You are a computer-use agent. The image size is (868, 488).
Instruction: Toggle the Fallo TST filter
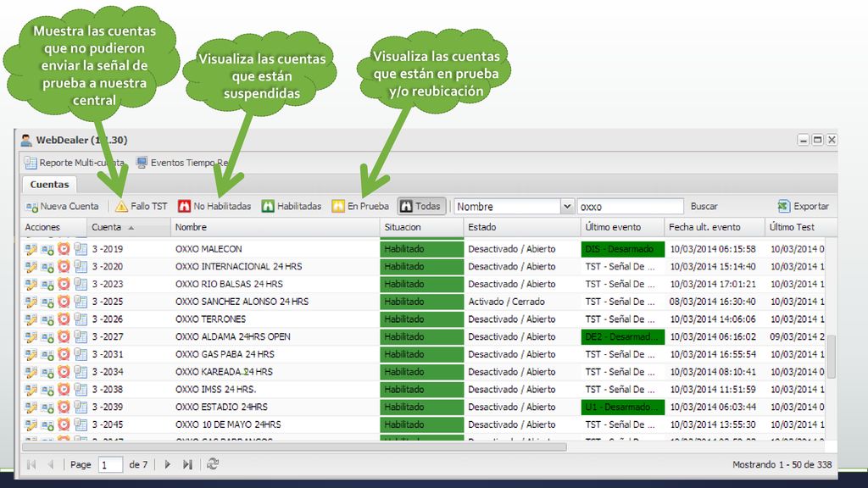pyautogui.click(x=142, y=207)
